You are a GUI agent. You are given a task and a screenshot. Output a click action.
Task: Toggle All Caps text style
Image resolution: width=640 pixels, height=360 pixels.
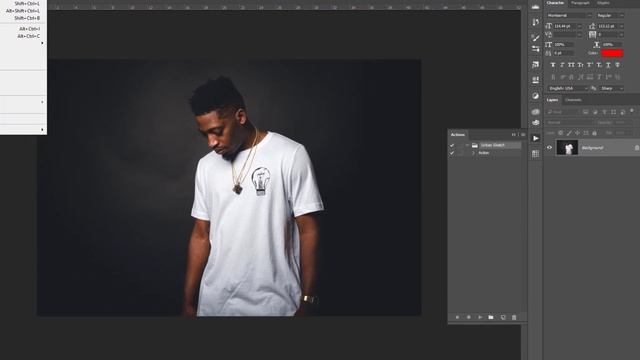[571, 65]
